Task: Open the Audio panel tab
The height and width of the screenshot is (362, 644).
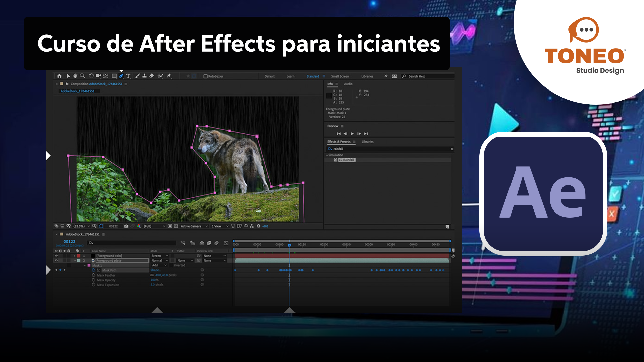Action: [348, 84]
